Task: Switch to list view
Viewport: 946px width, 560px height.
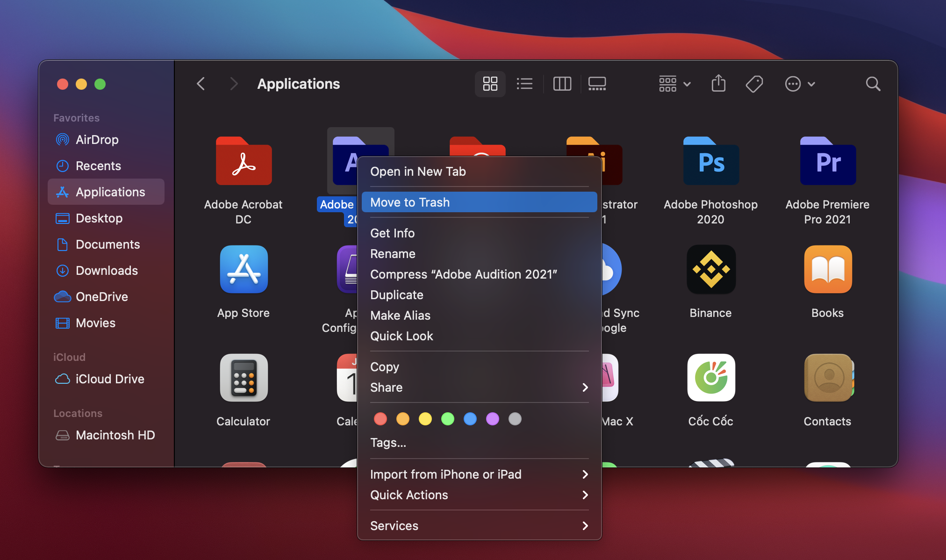Action: click(x=524, y=84)
